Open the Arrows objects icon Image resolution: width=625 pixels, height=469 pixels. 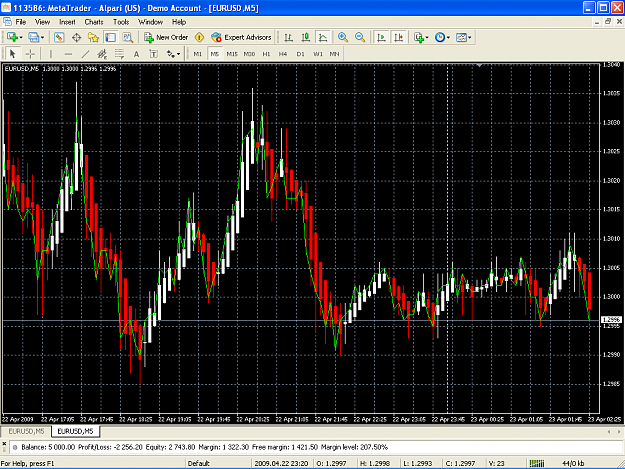tap(171, 54)
